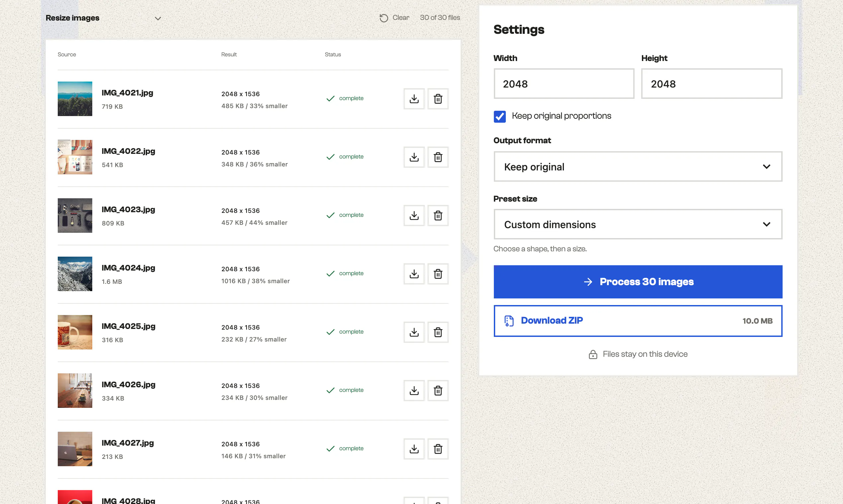Delete IMG_4025.jpg from the list
This screenshot has height=504, width=843.
pos(438,333)
